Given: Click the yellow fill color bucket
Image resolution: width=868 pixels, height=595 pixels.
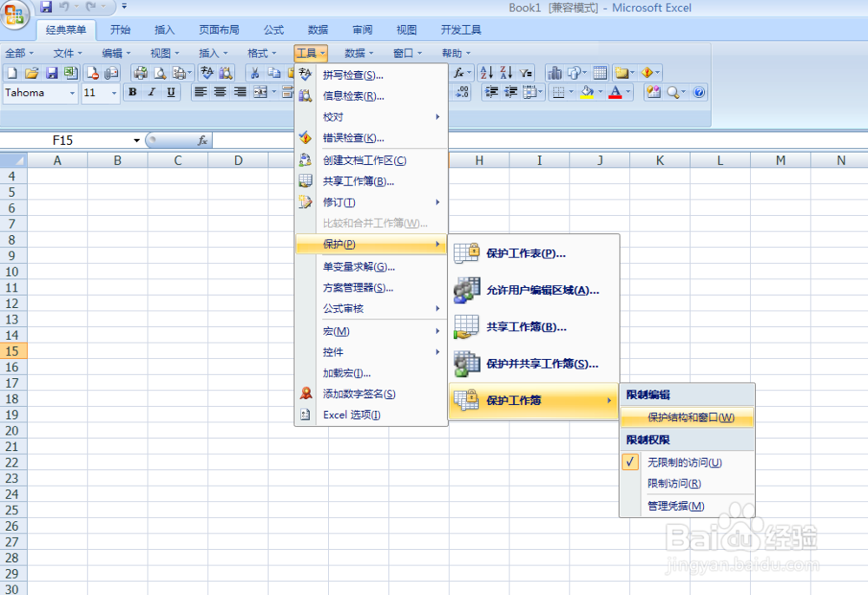Looking at the screenshot, I should point(588,92).
